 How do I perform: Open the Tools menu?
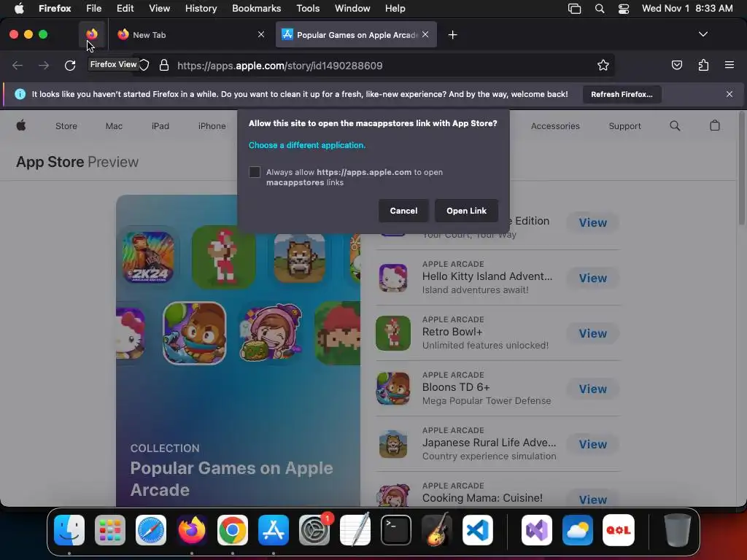(308, 9)
